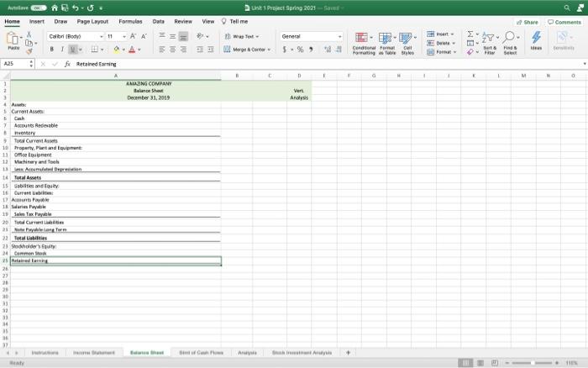Image resolution: width=588 pixels, height=368 pixels.
Task: Toggle Wrap Text
Action: (x=242, y=36)
